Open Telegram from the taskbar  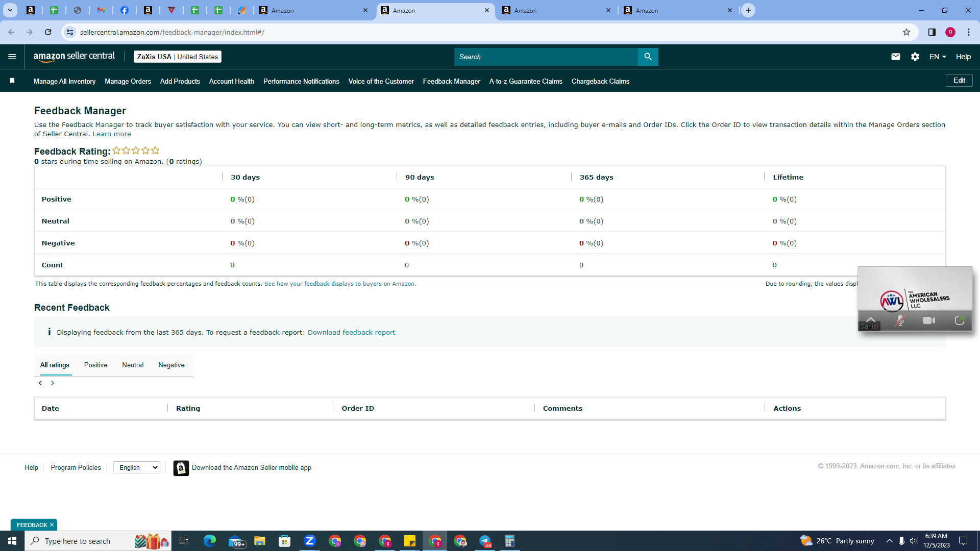coord(485,541)
